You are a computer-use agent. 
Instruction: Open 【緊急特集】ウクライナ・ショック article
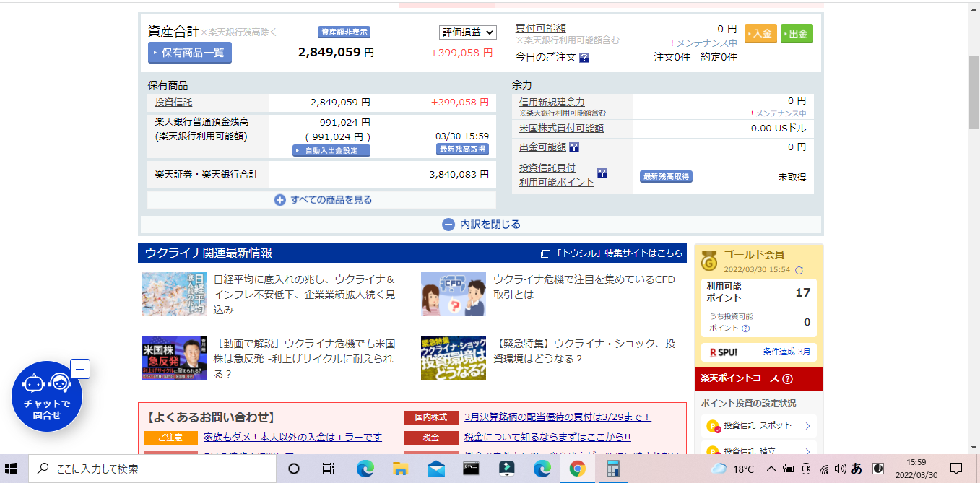pos(586,351)
